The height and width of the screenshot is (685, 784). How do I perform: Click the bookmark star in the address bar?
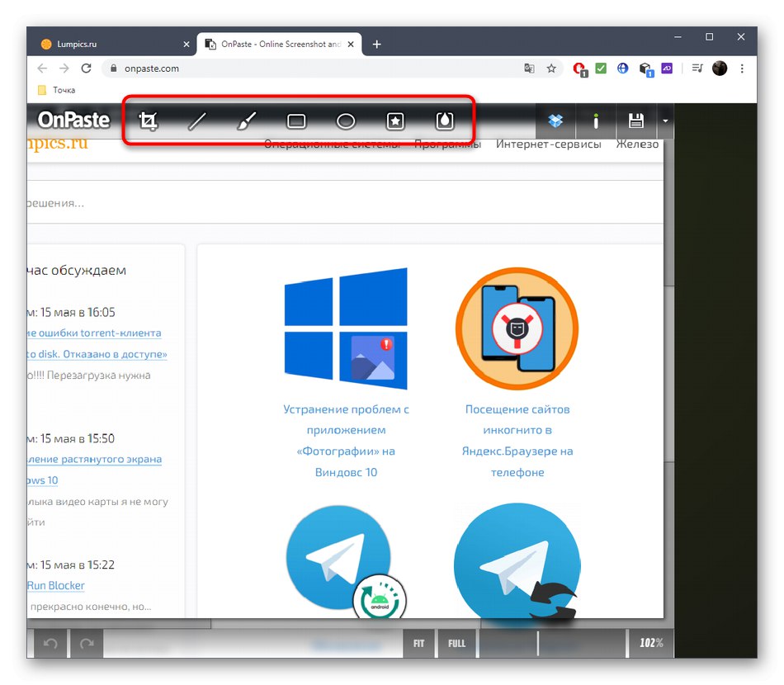coord(551,68)
